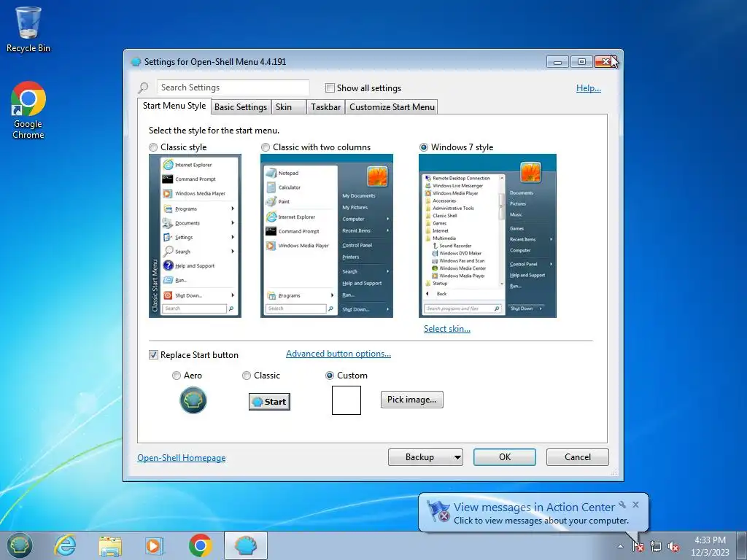
Task: Open Google Chrome from the taskbar
Action: coord(200,545)
